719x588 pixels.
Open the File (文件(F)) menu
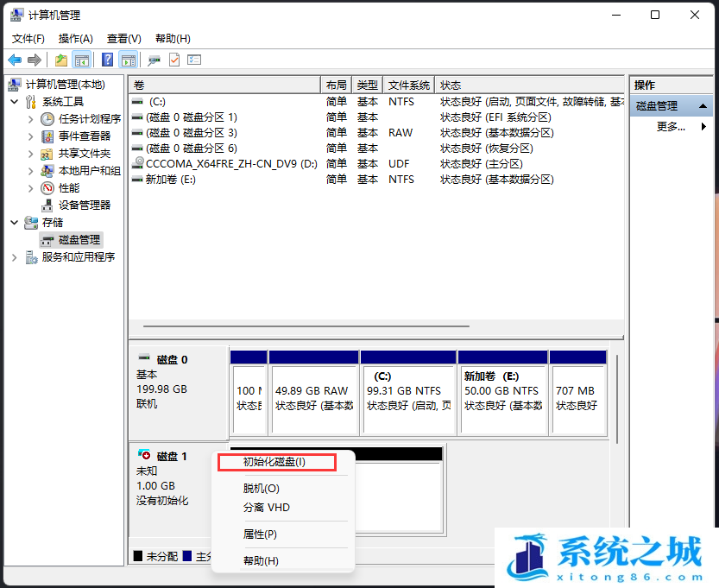[28, 39]
